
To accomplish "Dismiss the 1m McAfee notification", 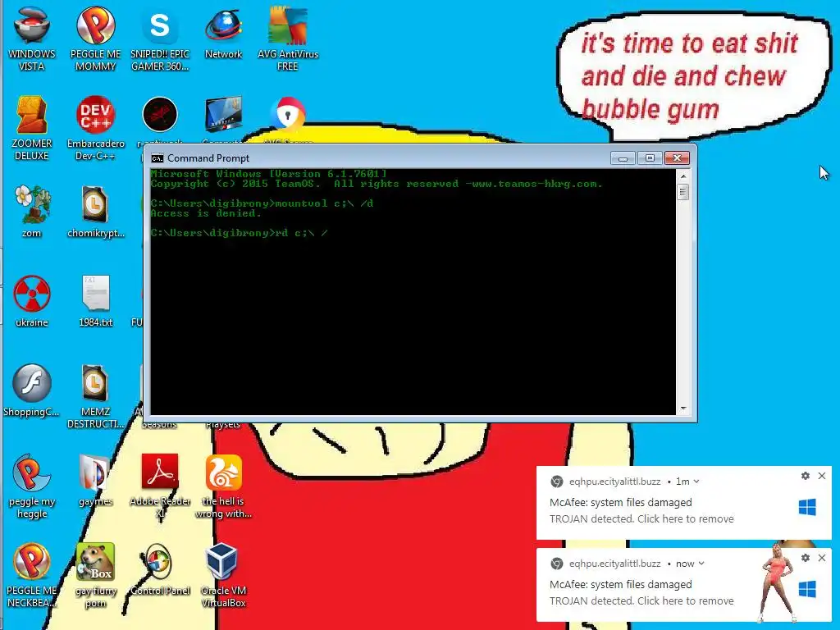I will pyautogui.click(x=822, y=476).
